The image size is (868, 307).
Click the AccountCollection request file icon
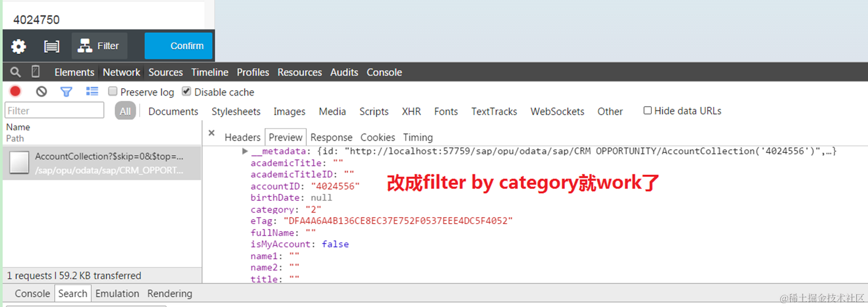(19, 163)
